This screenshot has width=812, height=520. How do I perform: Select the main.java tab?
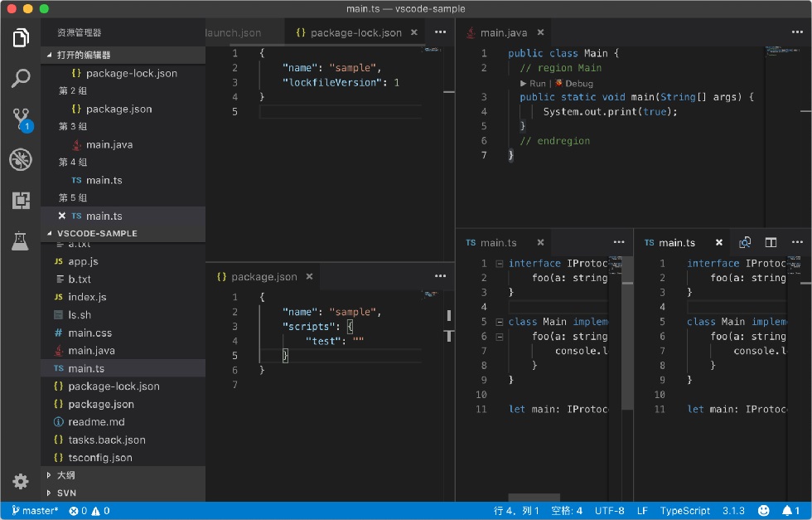504,32
